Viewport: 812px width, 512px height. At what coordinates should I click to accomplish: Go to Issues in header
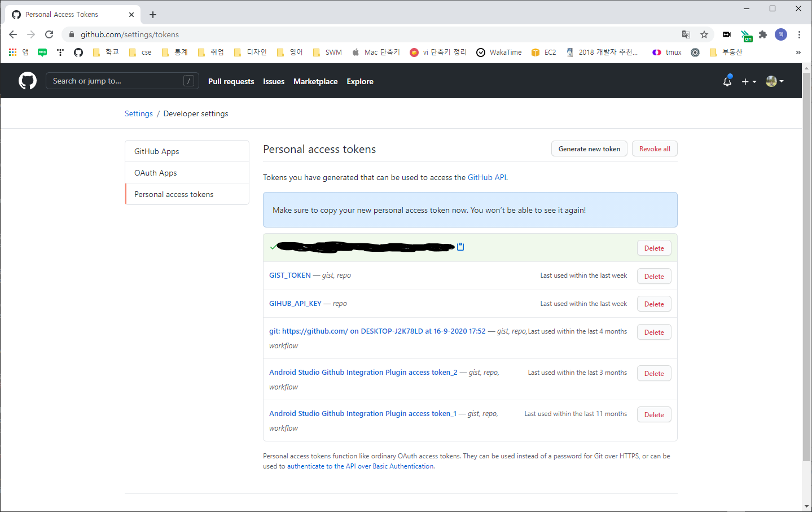pos(274,81)
